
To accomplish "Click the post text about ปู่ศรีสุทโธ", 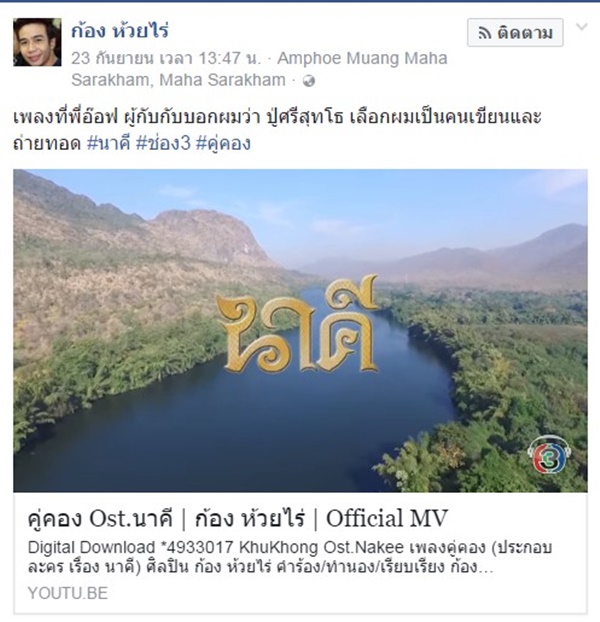I will [277, 130].
